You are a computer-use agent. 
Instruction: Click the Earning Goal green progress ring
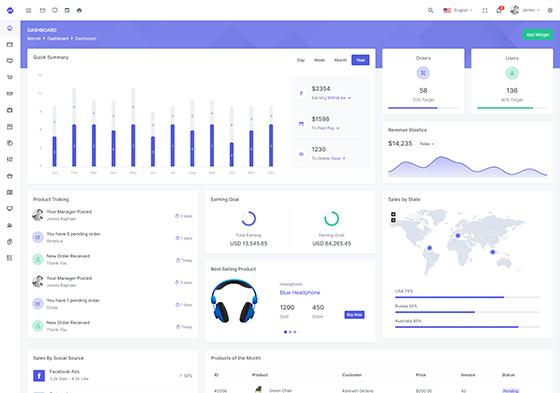[x=331, y=219]
